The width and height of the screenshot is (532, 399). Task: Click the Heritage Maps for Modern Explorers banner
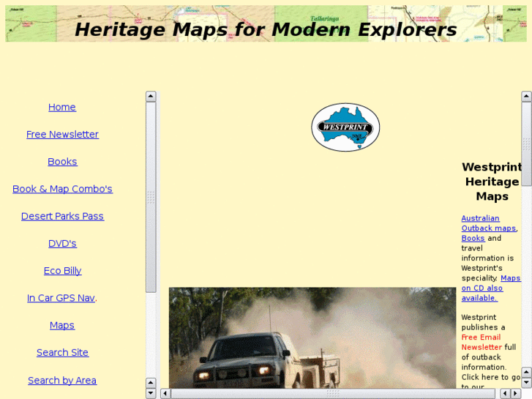[266, 23]
